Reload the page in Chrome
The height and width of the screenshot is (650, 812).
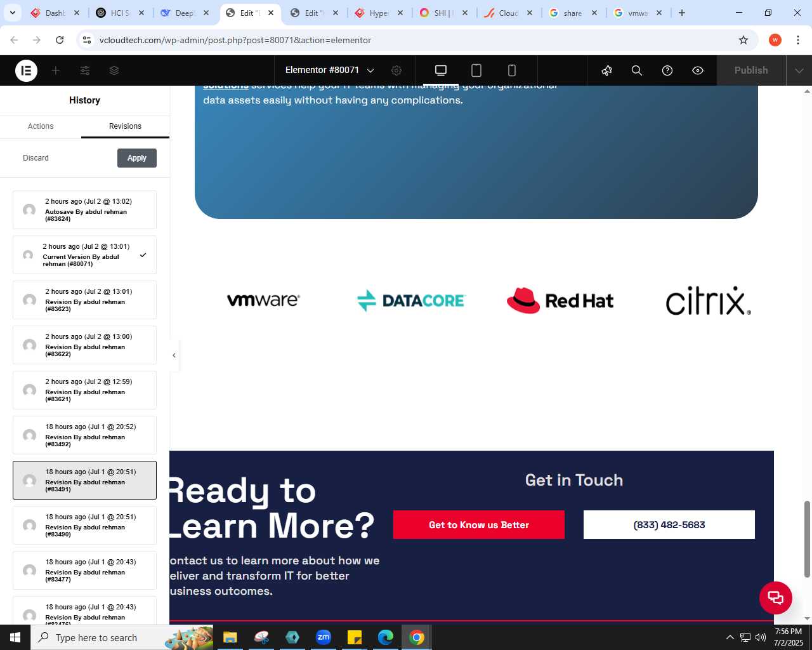click(60, 40)
